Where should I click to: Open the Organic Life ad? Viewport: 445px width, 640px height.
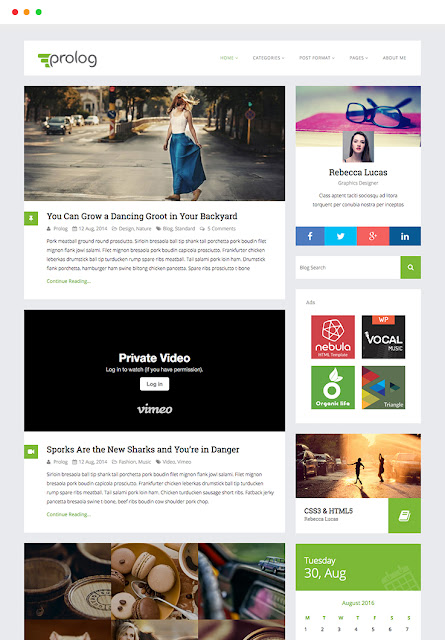[333, 387]
